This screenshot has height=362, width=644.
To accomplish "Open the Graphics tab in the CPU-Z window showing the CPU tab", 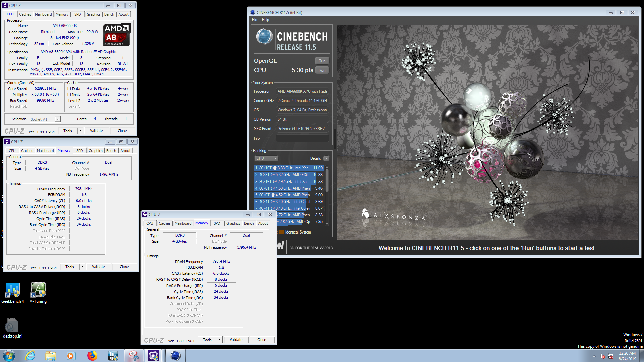I will point(94,14).
